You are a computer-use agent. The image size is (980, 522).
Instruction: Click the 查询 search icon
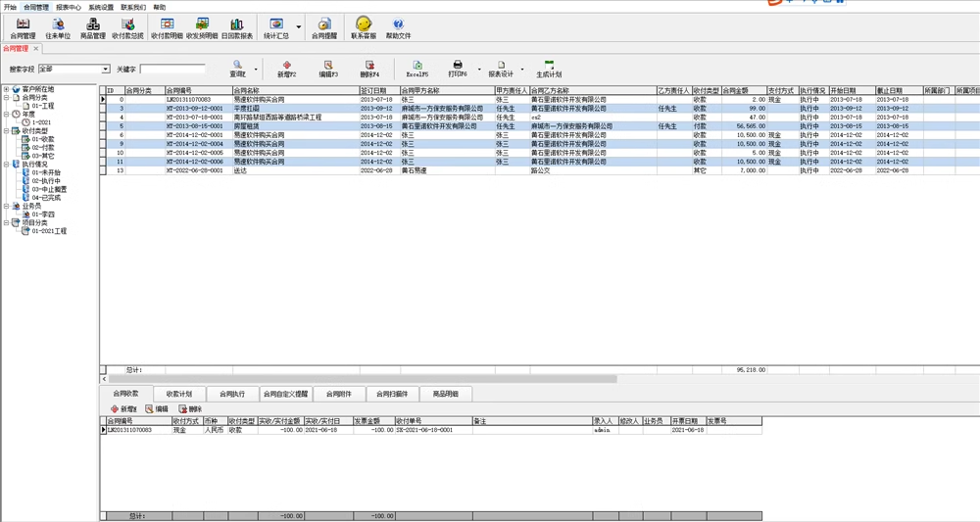237,69
